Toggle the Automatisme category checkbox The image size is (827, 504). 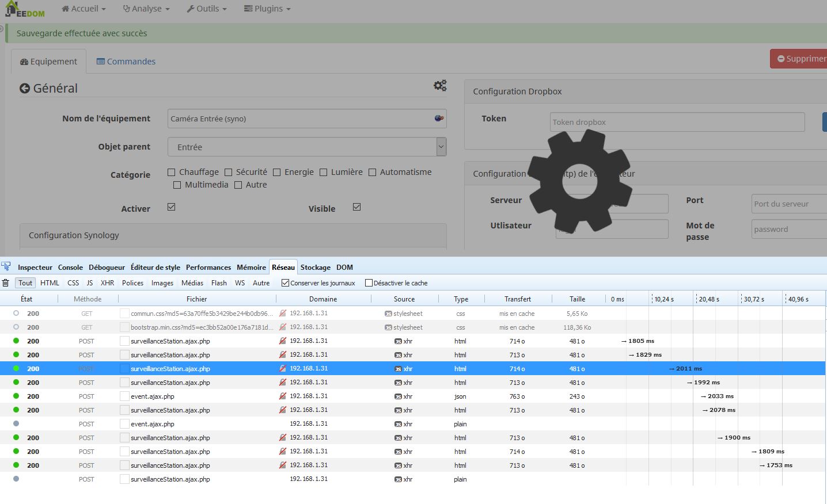(372, 172)
